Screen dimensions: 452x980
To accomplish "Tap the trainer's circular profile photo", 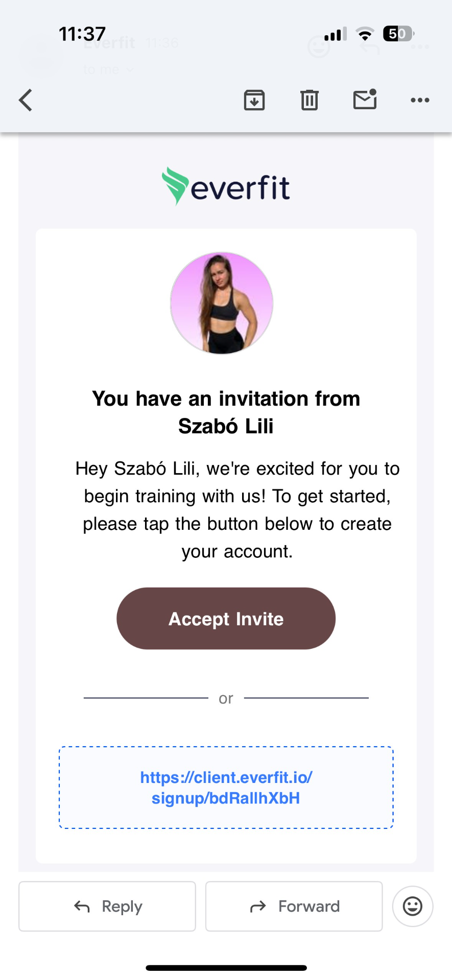I will (222, 303).
